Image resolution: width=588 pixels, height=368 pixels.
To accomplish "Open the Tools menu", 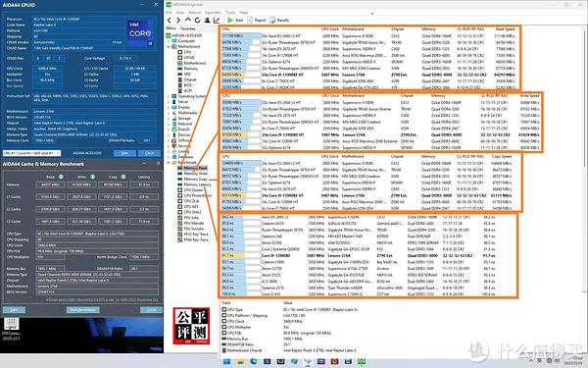I will tap(230, 13).
